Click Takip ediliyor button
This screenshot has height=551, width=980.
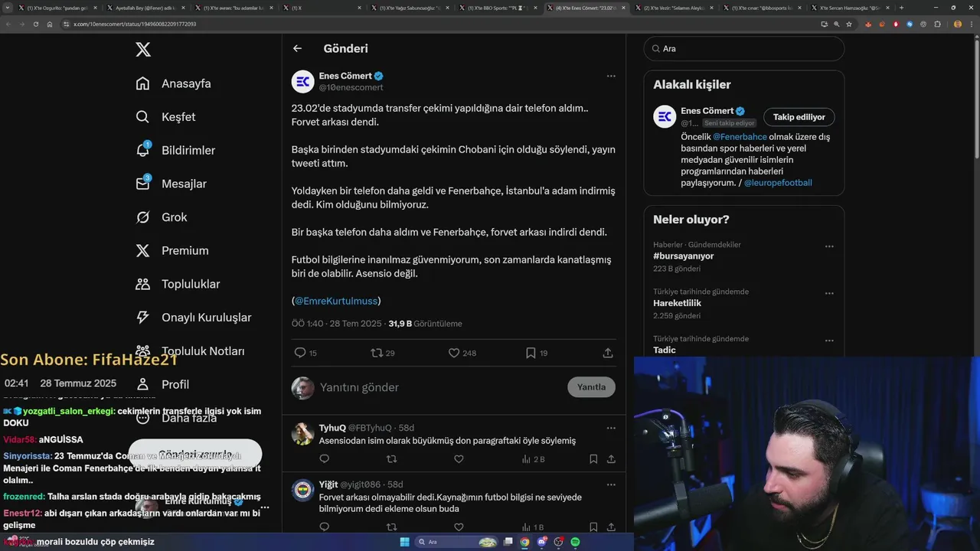[x=799, y=117]
